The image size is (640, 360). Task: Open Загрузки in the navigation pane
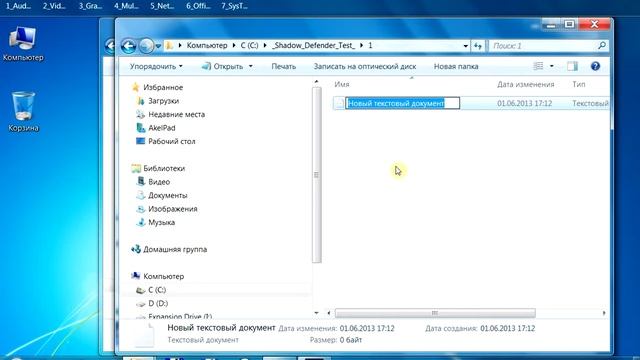(x=163, y=101)
